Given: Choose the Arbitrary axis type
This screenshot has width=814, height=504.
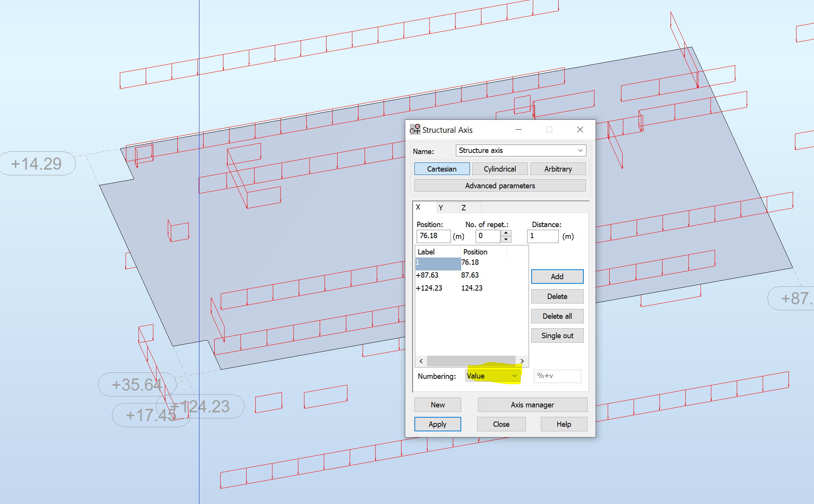Looking at the screenshot, I should pyautogui.click(x=558, y=169).
